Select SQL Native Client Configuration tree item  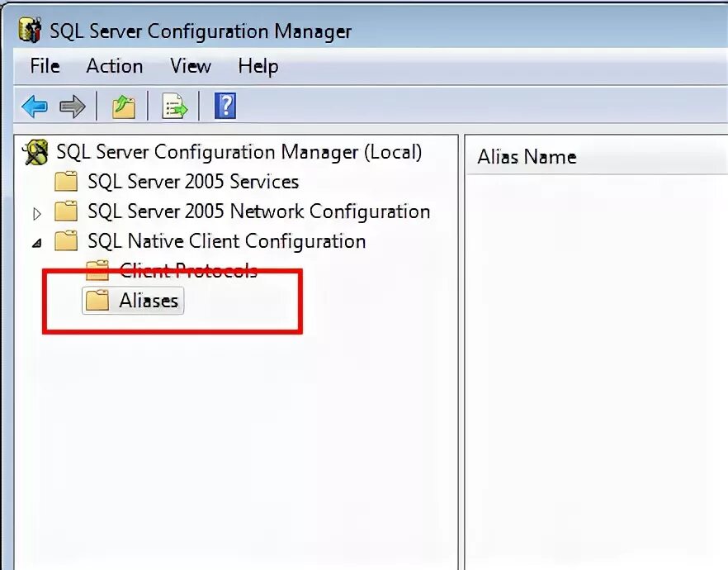(226, 241)
